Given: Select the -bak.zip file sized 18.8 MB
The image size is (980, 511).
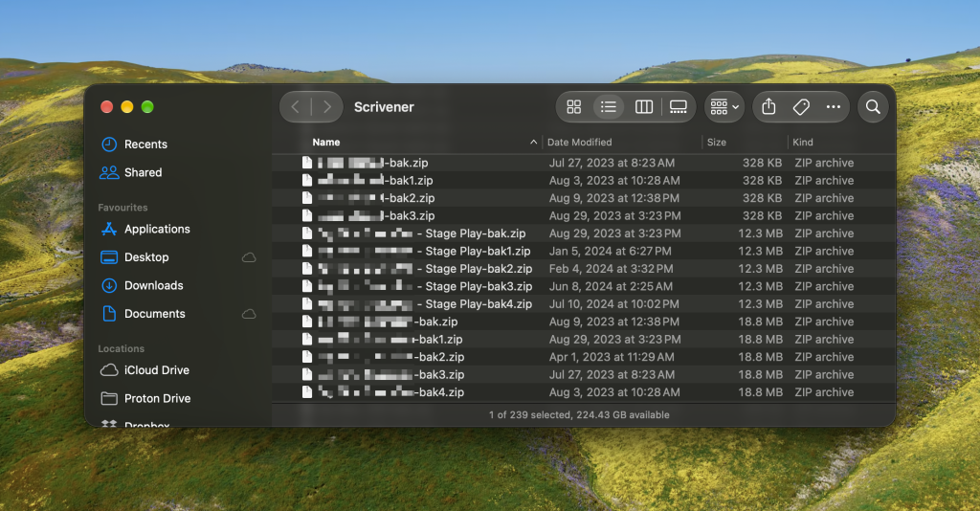Looking at the screenshot, I should 584,322.
